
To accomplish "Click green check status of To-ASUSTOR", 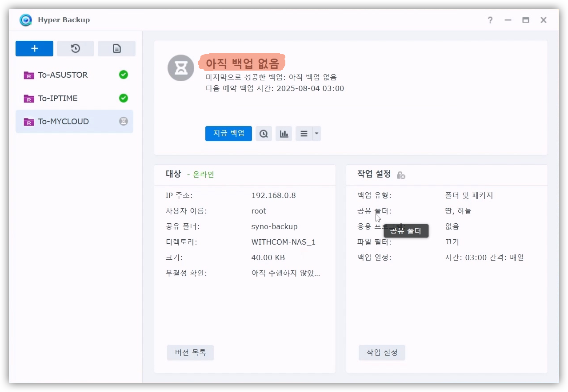I will click(x=124, y=75).
